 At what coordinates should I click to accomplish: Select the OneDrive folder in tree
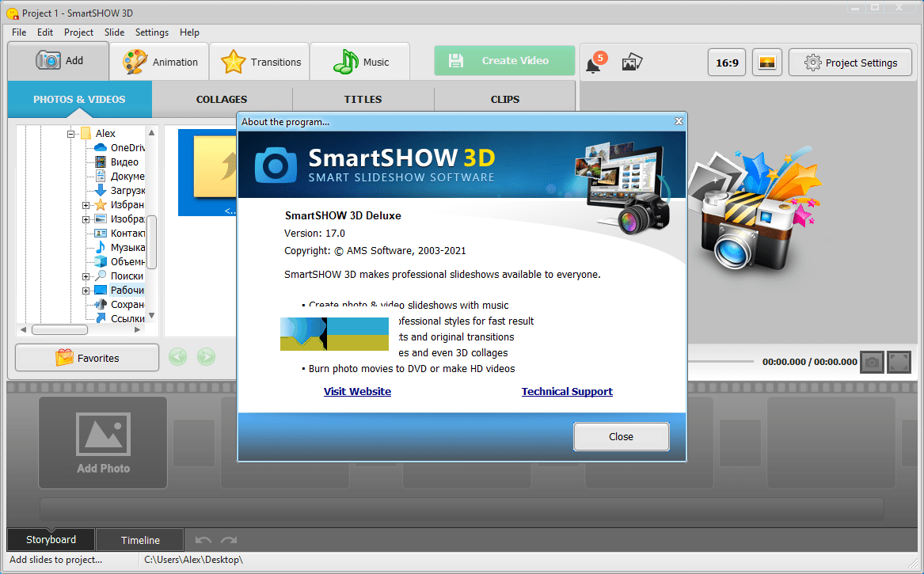pos(120,148)
